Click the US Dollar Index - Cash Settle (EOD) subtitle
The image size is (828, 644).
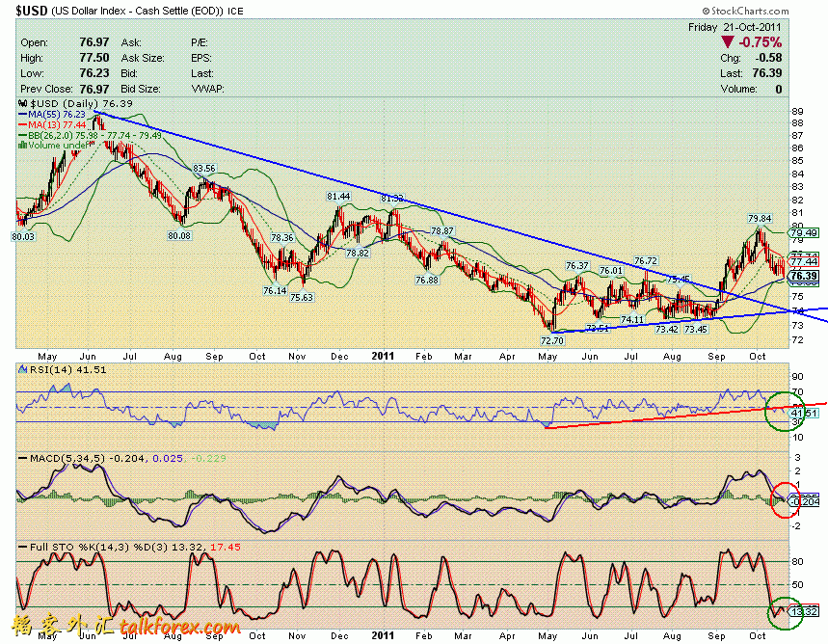[137, 11]
